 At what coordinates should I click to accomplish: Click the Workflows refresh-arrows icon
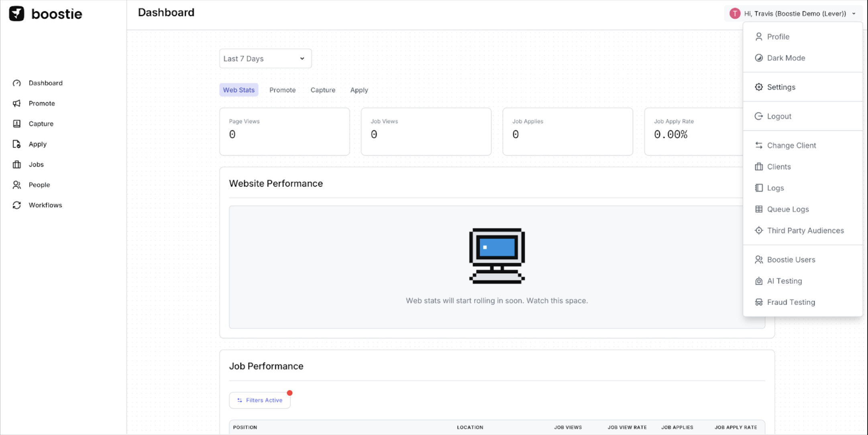click(16, 205)
